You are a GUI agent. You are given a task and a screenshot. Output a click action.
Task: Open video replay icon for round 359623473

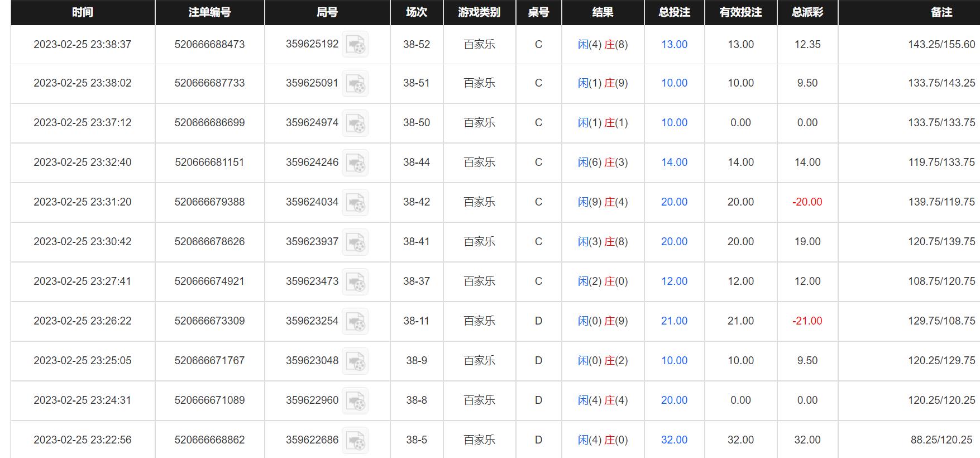coord(355,282)
